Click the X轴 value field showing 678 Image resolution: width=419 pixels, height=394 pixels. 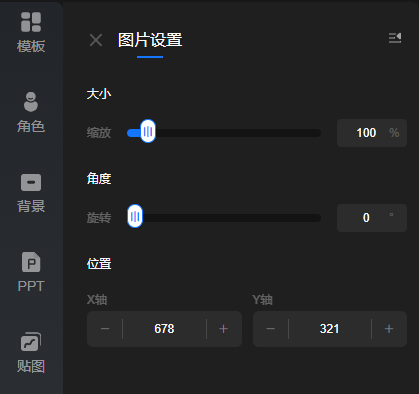(164, 329)
